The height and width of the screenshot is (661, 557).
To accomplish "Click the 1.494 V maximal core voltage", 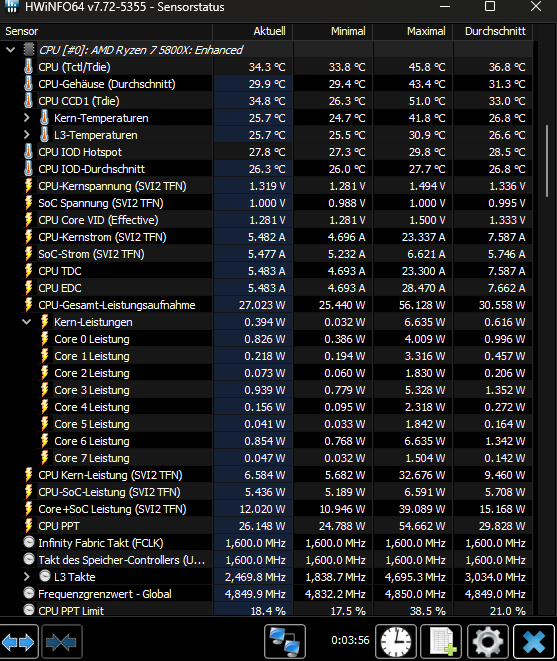I will (x=427, y=186).
